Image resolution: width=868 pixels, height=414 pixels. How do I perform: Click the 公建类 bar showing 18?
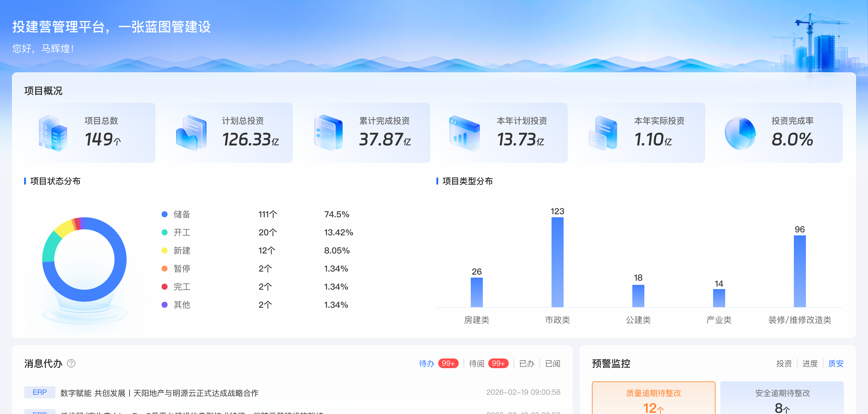coord(638,296)
